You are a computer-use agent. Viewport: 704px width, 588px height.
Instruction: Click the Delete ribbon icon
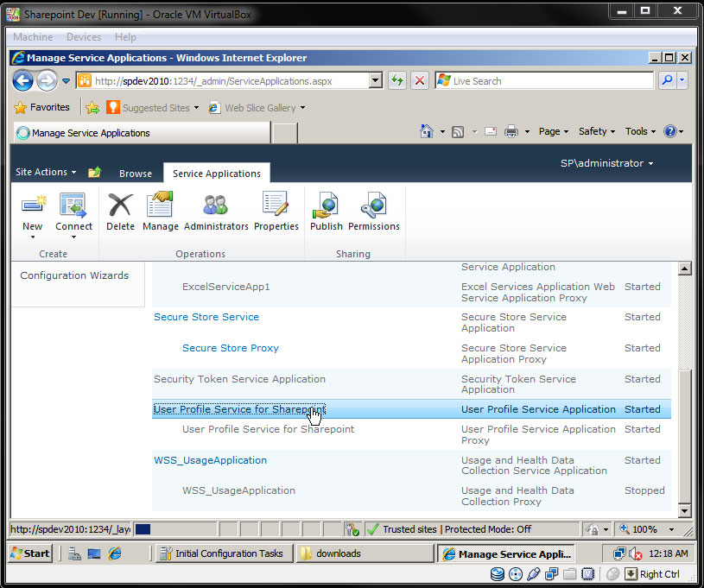tap(120, 205)
